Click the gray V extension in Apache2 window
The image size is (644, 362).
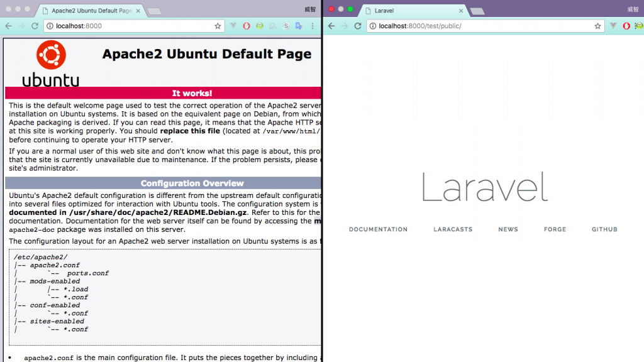(x=233, y=26)
